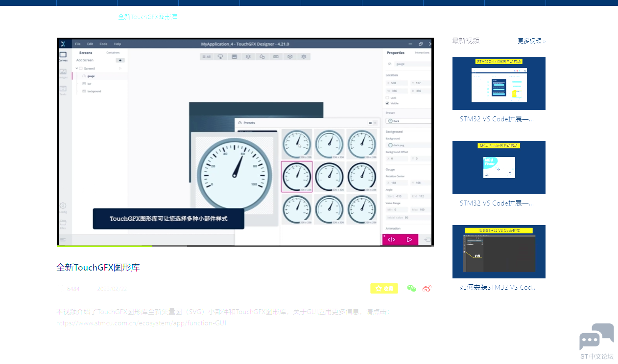Toggle the Visible checkbox

[387, 103]
